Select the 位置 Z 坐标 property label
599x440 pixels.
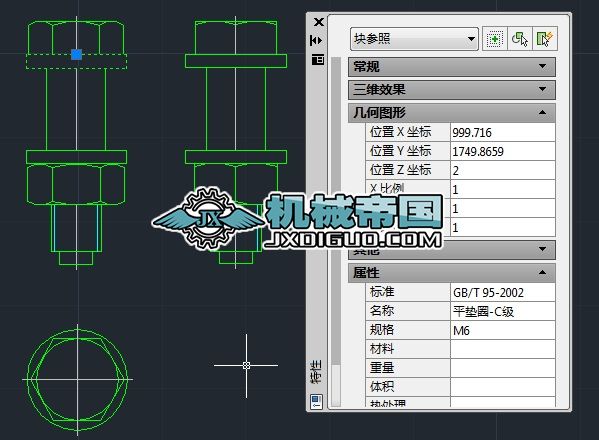coord(408,170)
